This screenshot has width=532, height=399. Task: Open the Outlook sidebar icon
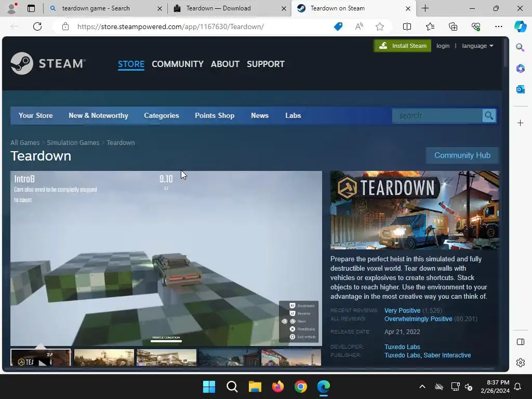coord(520,89)
